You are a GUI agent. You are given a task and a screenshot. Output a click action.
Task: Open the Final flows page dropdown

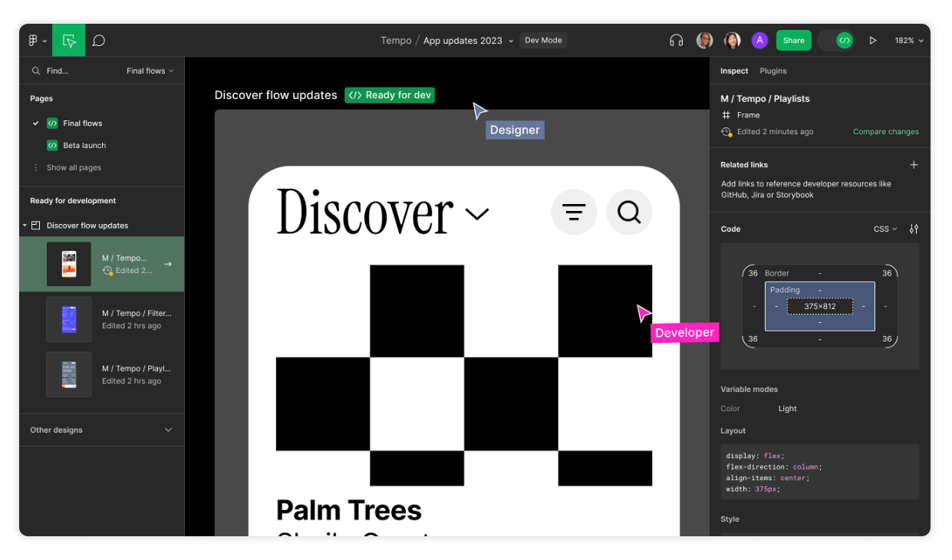tap(150, 71)
